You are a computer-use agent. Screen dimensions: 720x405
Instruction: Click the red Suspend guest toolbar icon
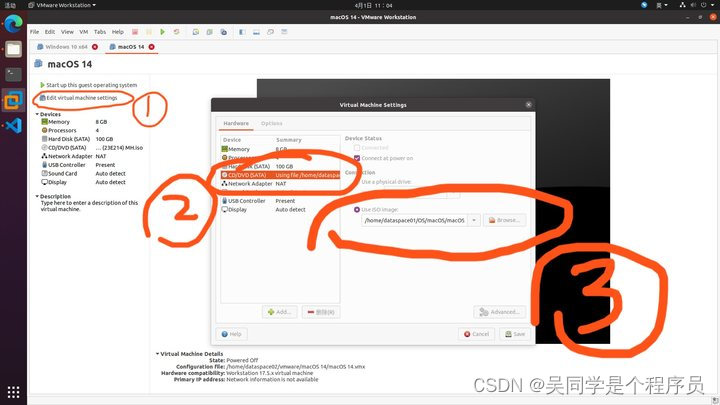tap(135, 32)
